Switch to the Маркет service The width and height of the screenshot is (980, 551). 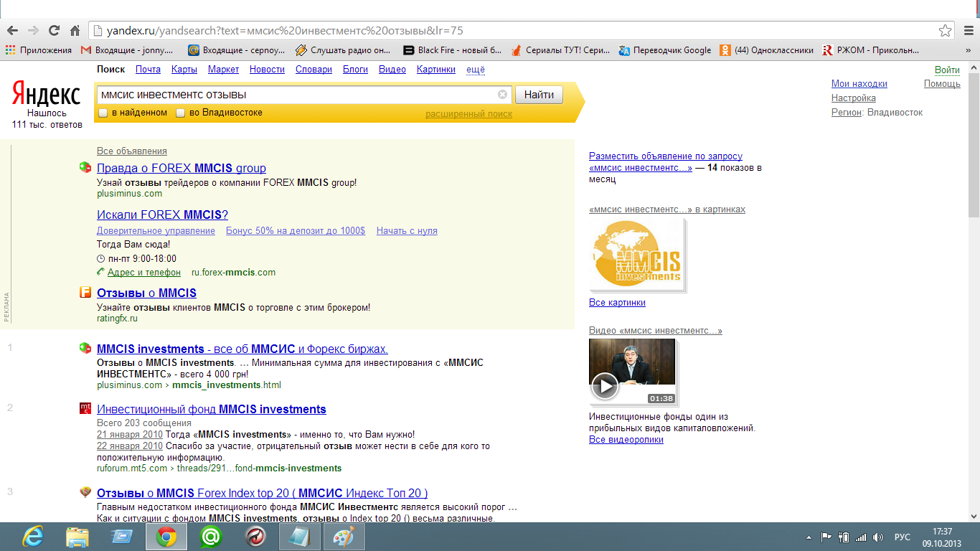pos(224,70)
